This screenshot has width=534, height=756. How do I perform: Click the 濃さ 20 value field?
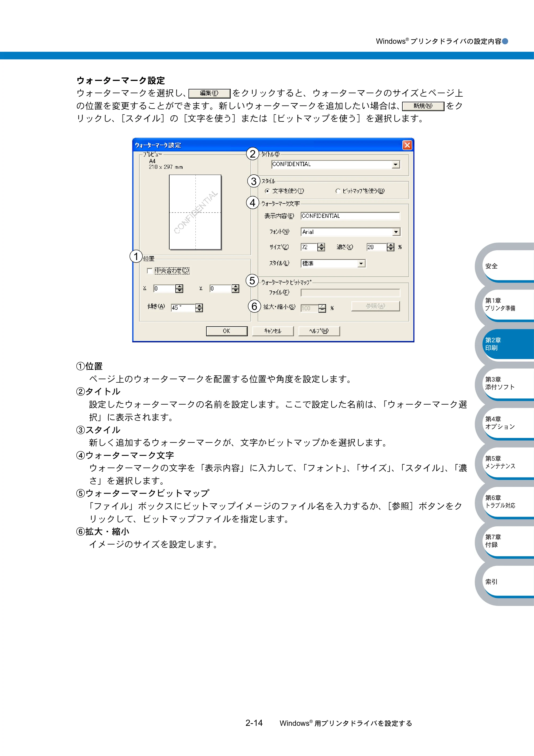377,247
